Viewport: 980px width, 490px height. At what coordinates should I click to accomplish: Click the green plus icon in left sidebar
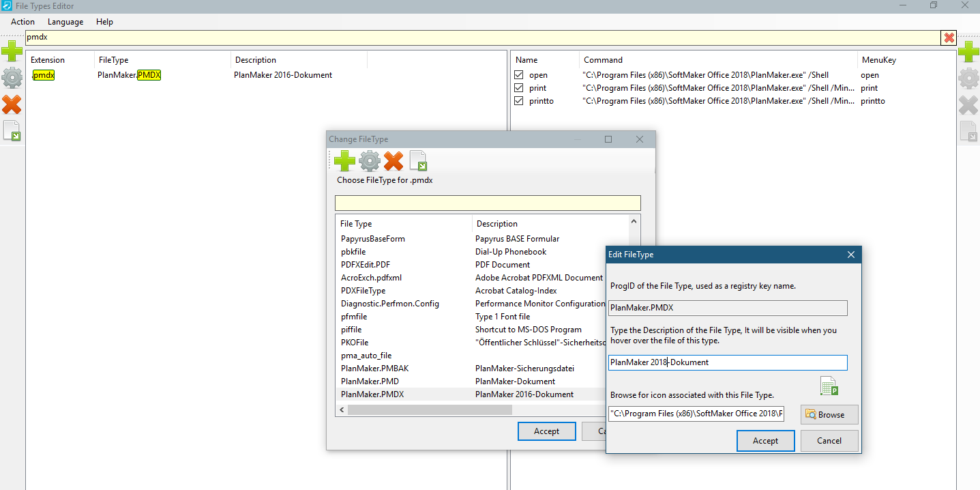coord(12,51)
